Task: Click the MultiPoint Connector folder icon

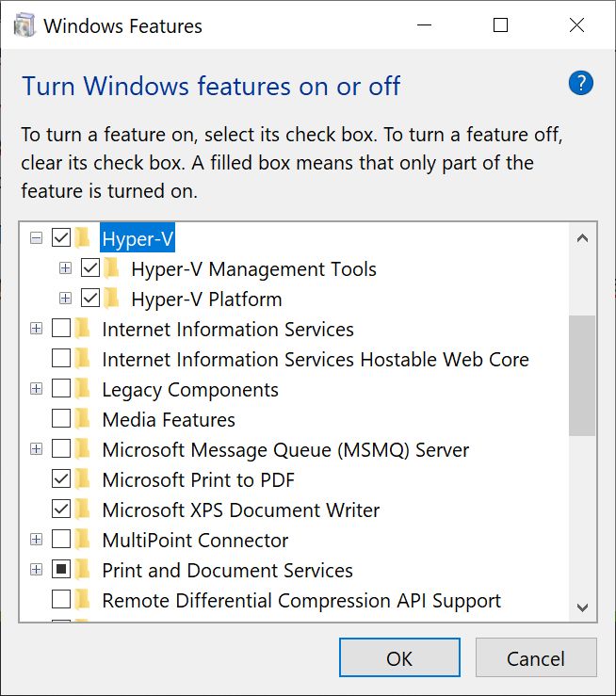Action: point(82,540)
